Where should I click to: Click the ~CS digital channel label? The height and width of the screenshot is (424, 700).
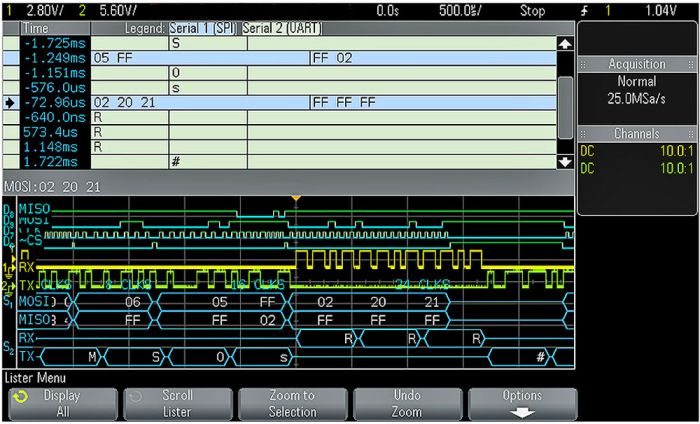tap(30, 241)
